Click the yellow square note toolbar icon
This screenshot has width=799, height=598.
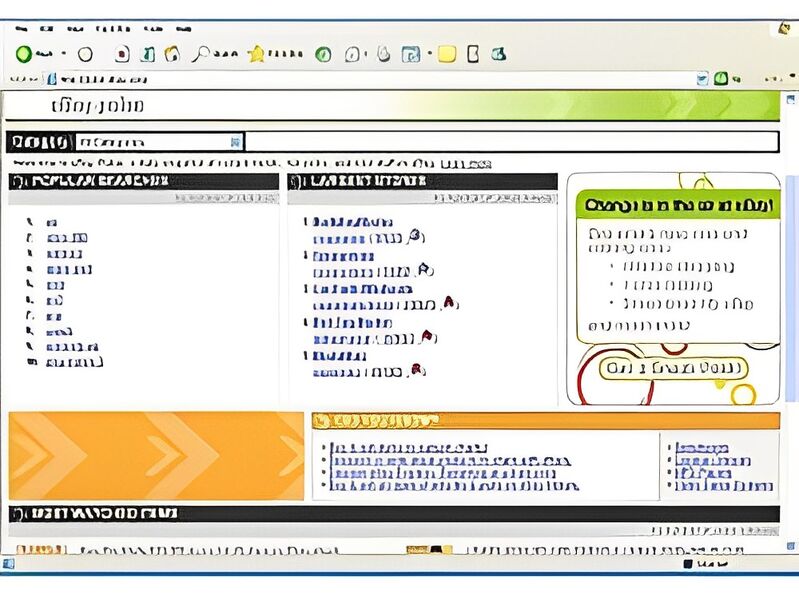447,54
